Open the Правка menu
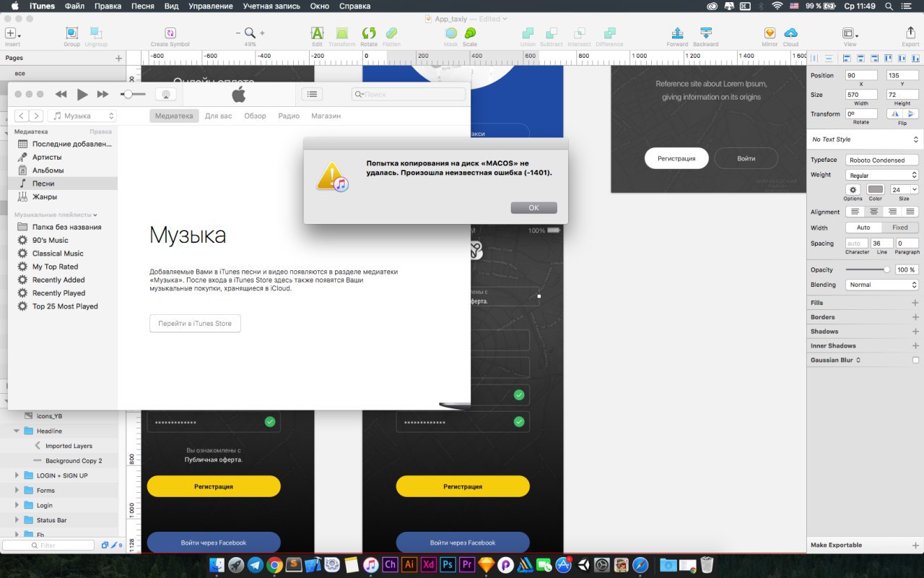 (108, 6)
